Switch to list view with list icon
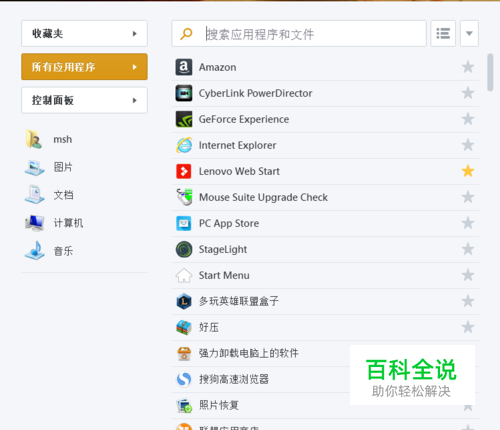 pyautogui.click(x=443, y=33)
